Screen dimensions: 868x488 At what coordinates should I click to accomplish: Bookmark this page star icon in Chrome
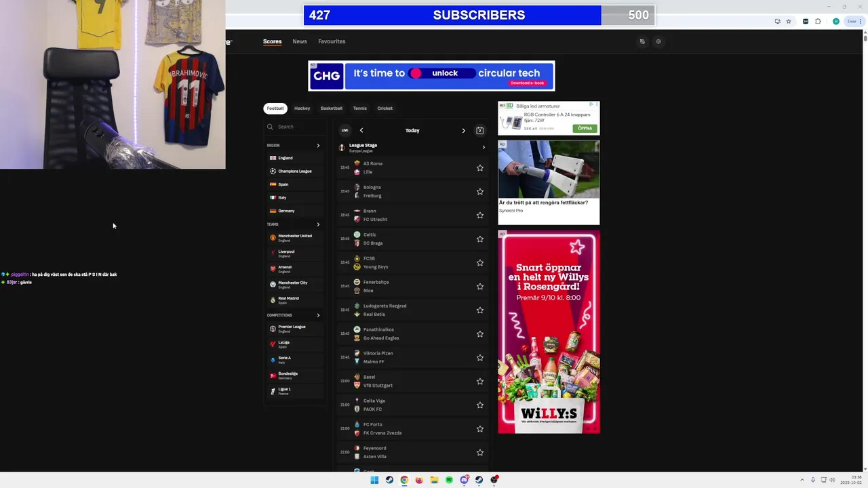click(789, 21)
